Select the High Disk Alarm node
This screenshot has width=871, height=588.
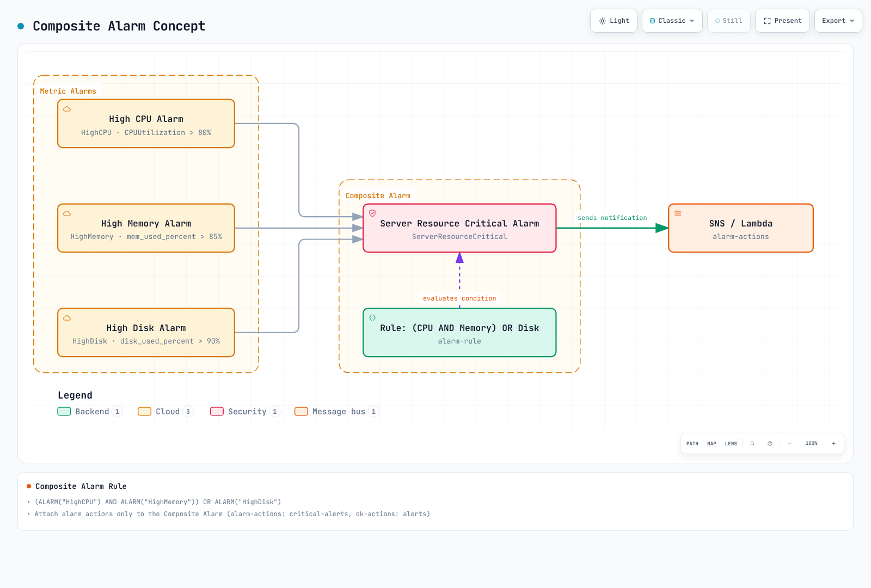(x=146, y=333)
